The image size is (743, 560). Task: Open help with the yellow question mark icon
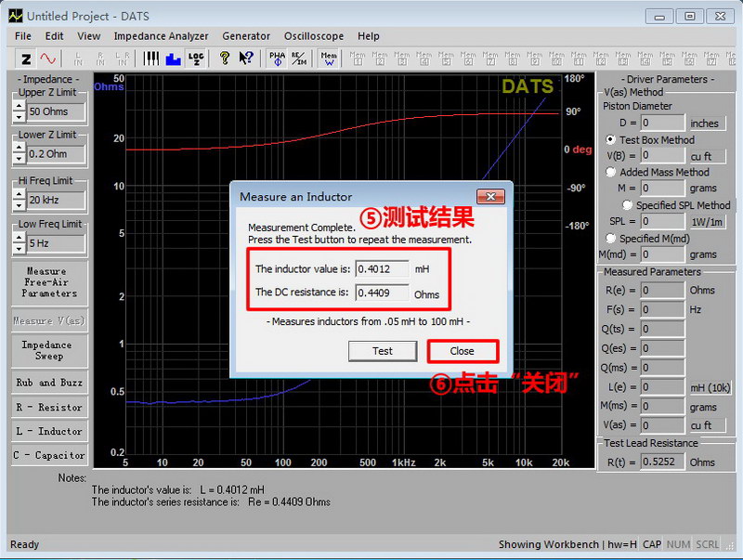pyautogui.click(x=224, y=58)
